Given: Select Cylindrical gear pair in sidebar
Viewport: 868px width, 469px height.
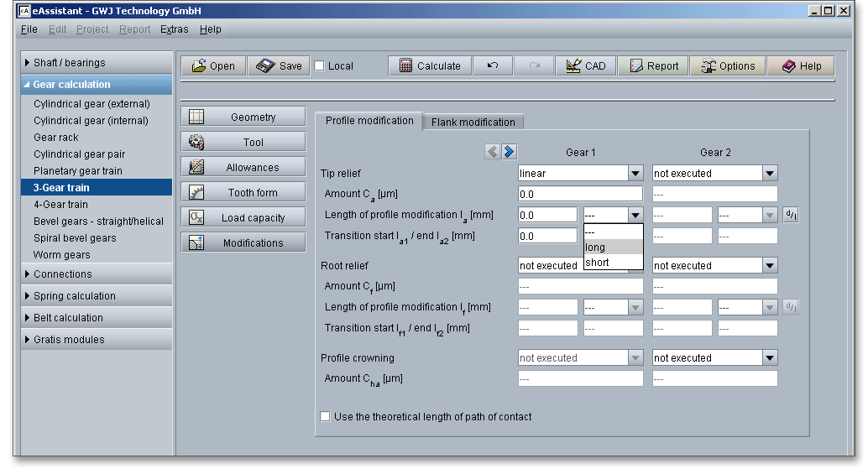Looking at the screenshot, I should 80,154.
